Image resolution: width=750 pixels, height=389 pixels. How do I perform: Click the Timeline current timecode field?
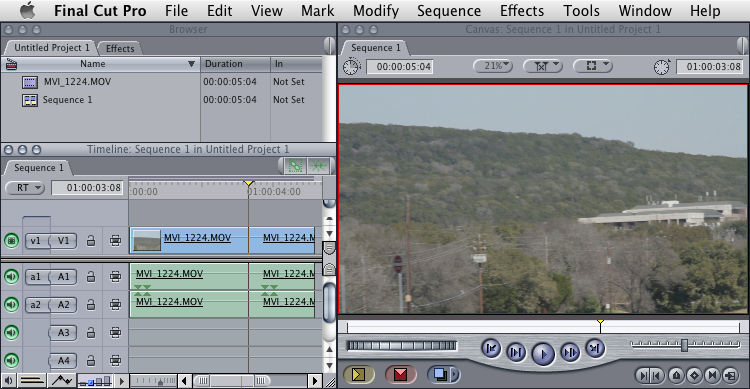click(x=87, y=188)
